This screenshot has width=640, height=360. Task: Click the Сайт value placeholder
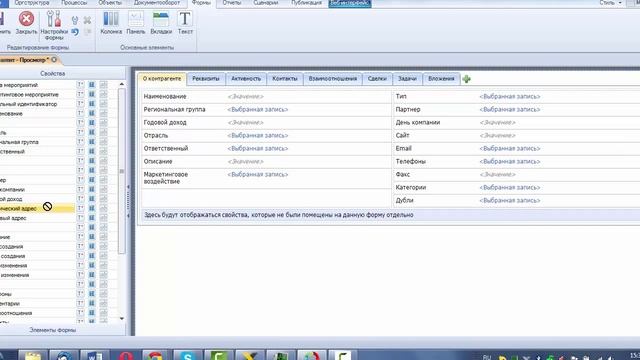click(x=498, y=136)
